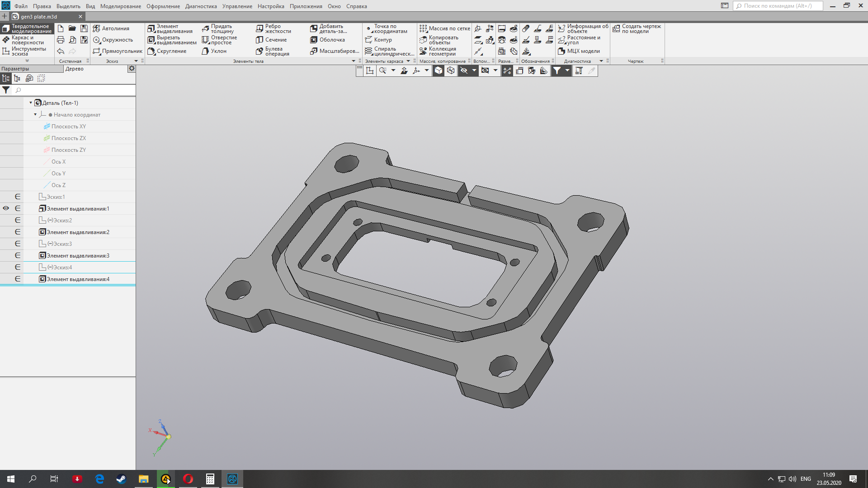Screen dimensions: 868x488
Task: Collapse the Начало координат node
Action: pyautogui.click(x=35, y=114)
